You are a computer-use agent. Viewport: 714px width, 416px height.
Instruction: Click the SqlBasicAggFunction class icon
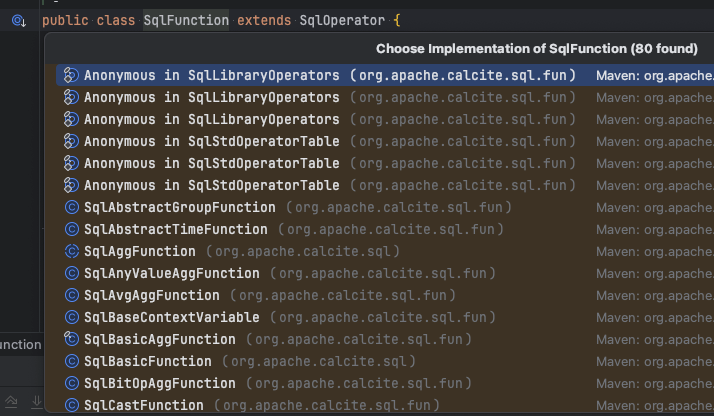tap(71, 339)
